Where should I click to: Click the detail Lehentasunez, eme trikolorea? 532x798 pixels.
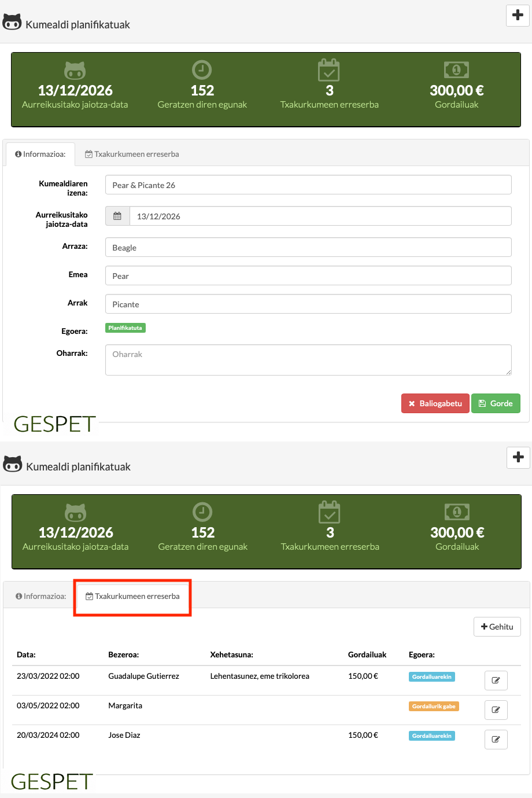pos(260,676)
